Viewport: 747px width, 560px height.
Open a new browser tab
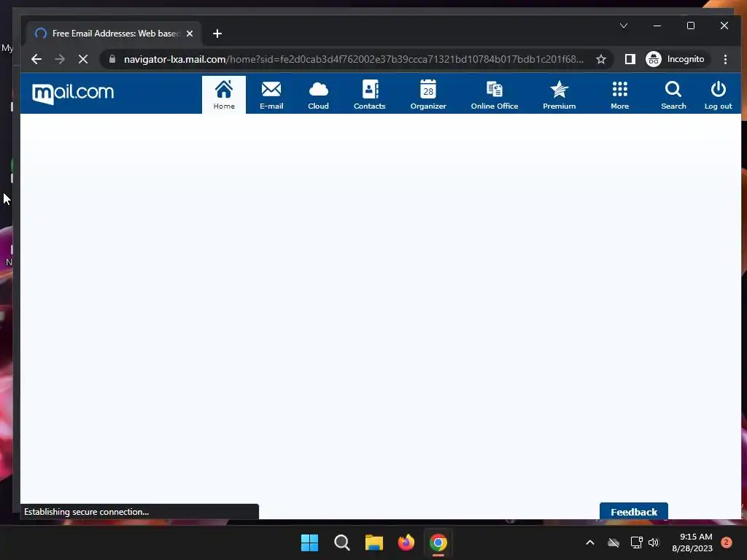point(217,34)
